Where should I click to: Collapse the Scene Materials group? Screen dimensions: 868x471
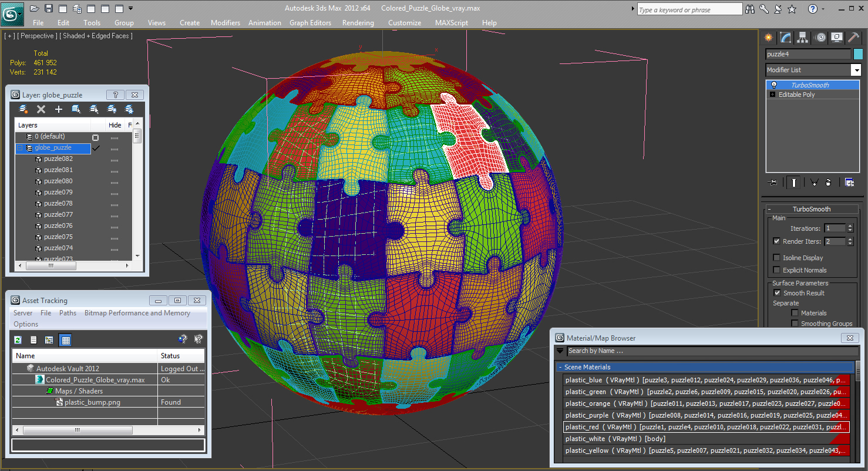[560, 367]
